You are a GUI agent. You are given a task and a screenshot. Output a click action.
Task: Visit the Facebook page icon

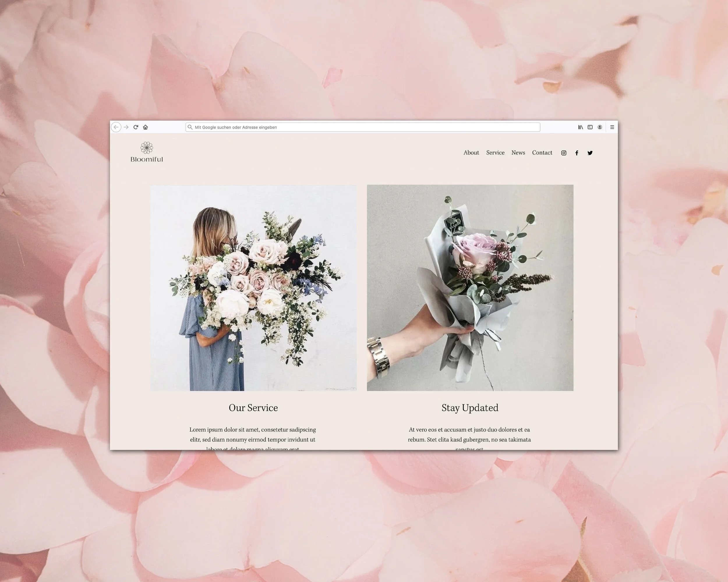point(577,153)
